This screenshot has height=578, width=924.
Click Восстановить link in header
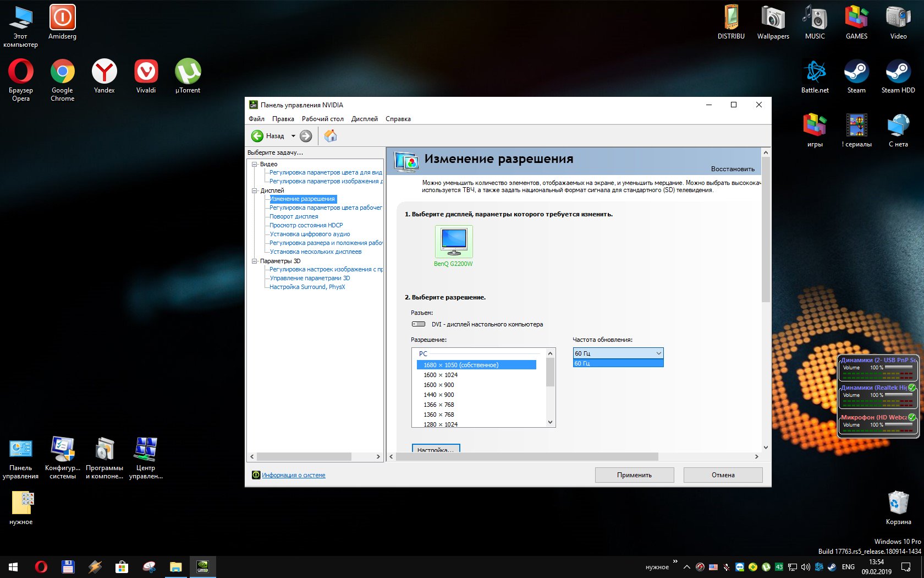click(x=733, y=169)
